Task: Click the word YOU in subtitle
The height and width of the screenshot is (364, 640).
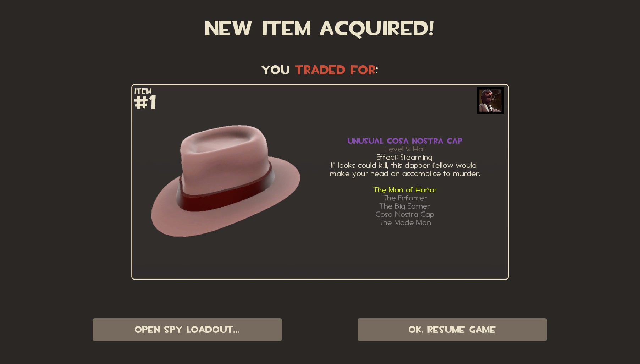Action: [276, 70]
